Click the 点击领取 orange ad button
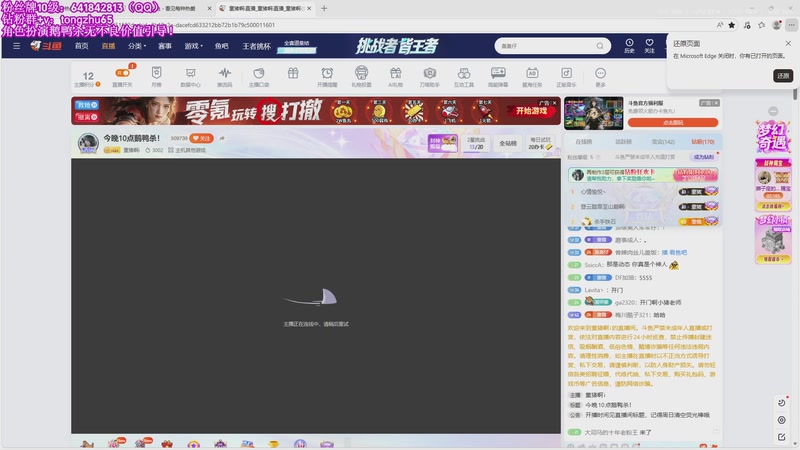Image resolution: width=800 pixels, height=450 pixels. click(x=673, y=122)
